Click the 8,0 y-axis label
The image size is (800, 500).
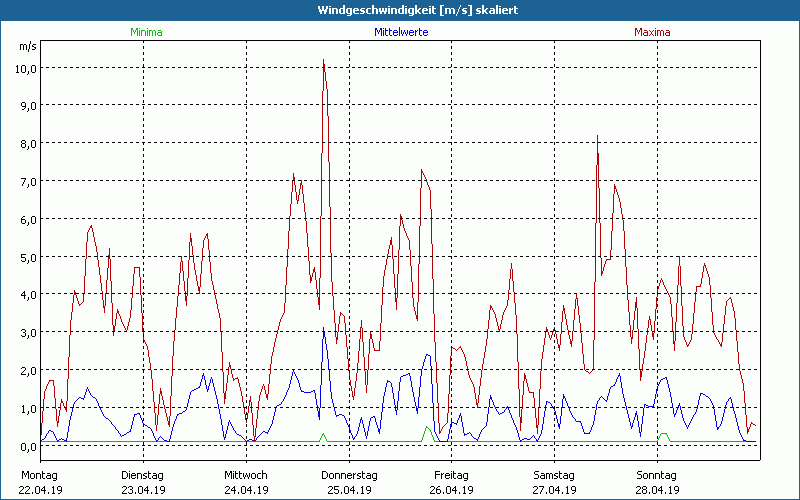(25, 144)
